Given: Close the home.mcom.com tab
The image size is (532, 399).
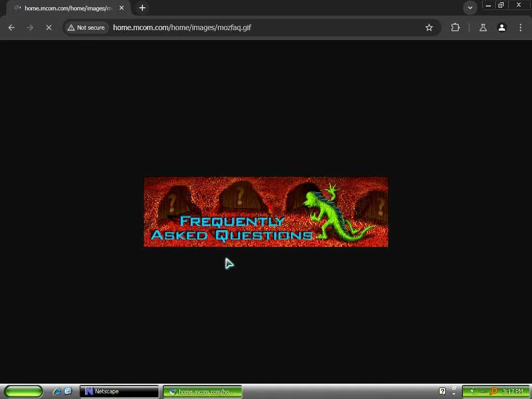Looking at the screenshot, I should coord(122,8).
